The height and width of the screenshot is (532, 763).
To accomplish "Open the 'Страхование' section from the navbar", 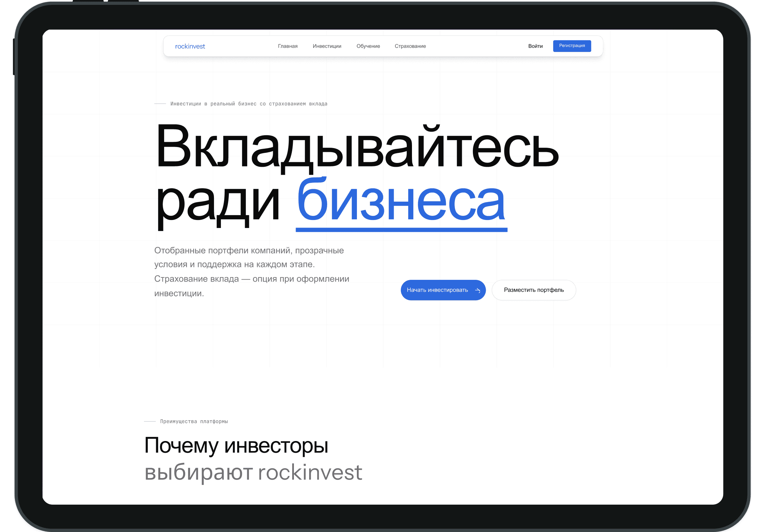I will tap(410, 46).
